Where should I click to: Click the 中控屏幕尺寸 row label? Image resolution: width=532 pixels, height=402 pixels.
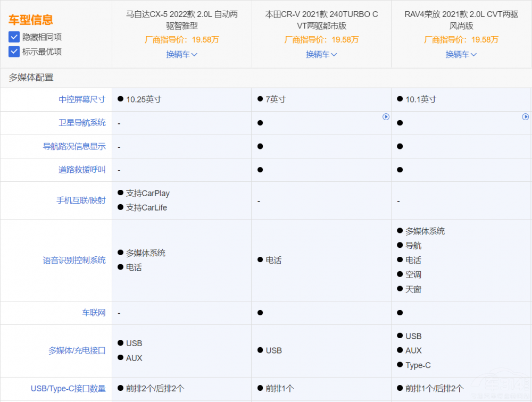pos(82,99)
